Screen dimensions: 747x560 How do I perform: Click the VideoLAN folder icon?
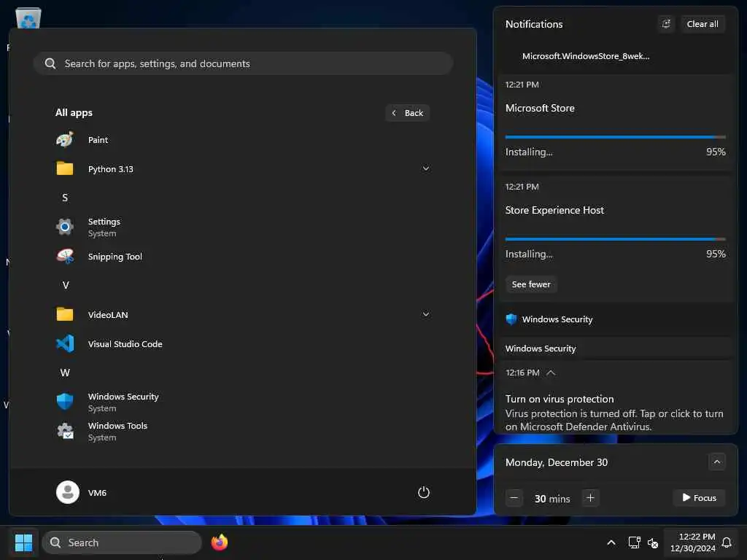[x=65, y=314]
